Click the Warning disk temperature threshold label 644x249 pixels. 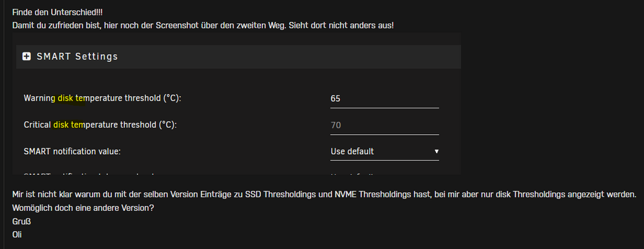(x=102, y=98)
